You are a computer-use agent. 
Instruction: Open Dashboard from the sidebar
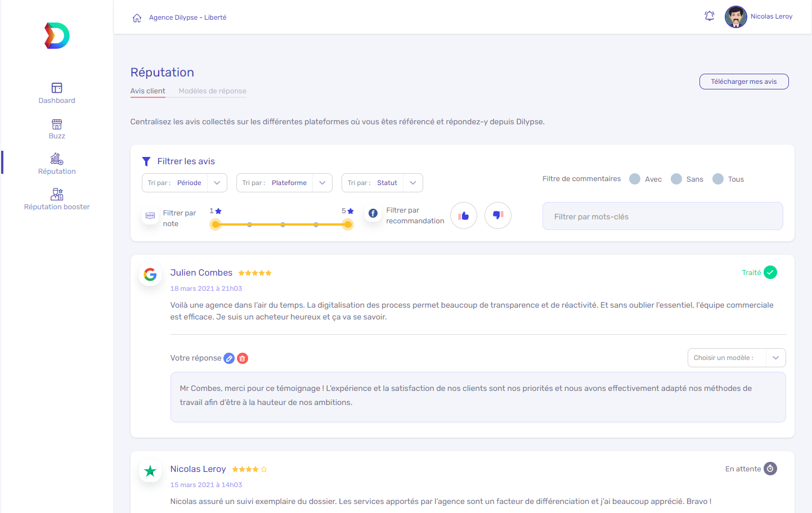(x=57, y=93)
